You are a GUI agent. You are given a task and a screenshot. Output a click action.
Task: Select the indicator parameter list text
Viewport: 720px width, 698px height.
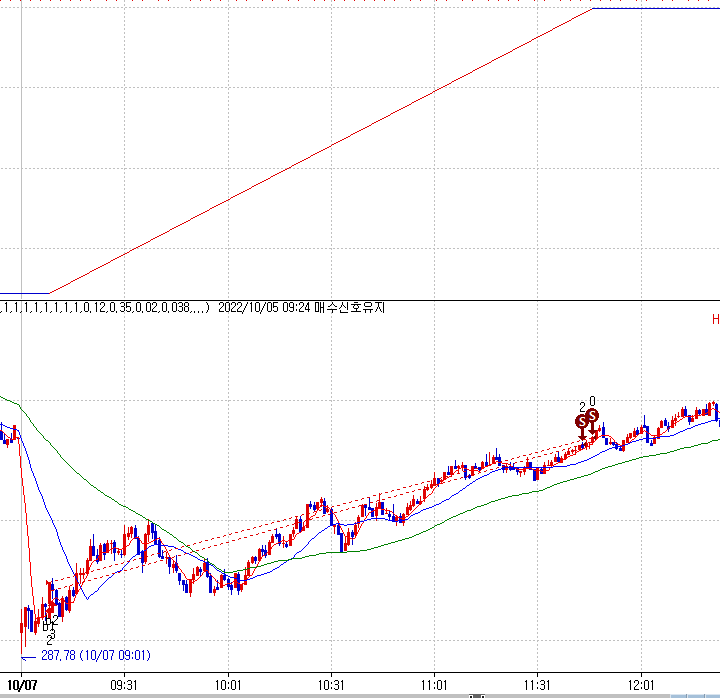pos(104,309)
